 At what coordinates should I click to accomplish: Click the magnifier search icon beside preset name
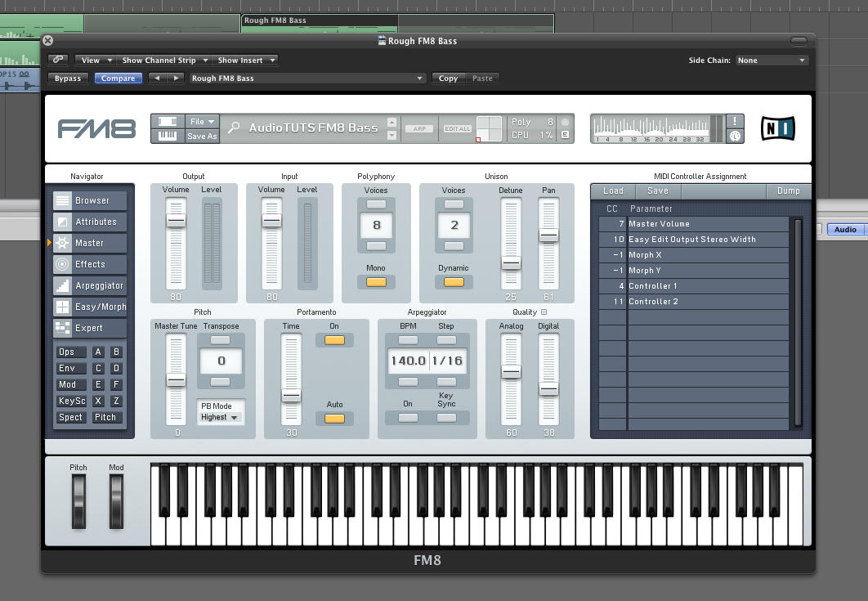[234, 128]
